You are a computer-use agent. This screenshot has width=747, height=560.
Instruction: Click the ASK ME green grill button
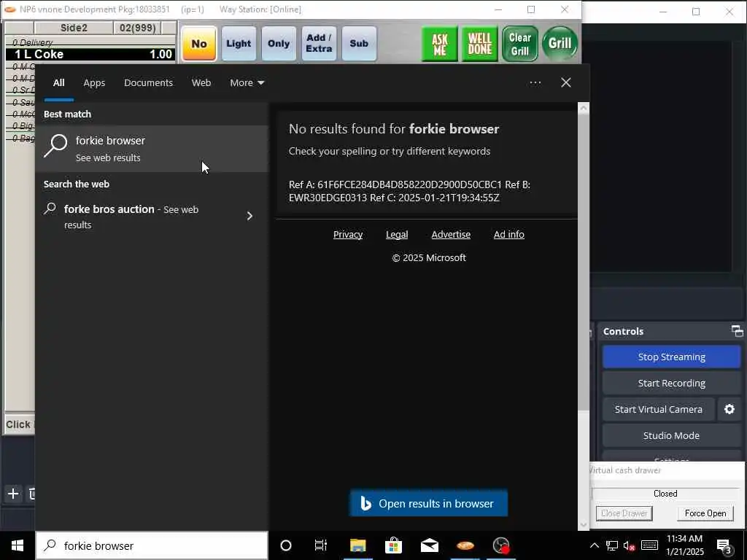pyautogui.click(x=440, y=44)
